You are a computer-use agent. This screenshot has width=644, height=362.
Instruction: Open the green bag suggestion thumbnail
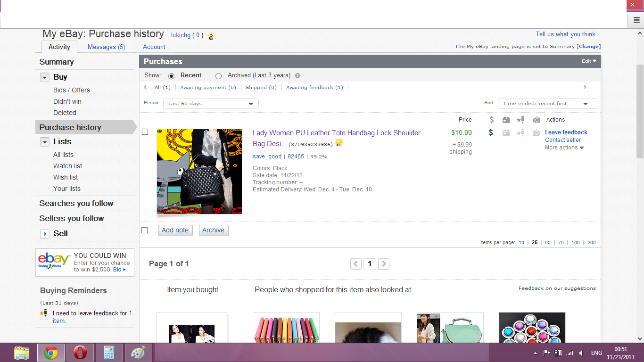pyautogui.click(x=450, y=328)
